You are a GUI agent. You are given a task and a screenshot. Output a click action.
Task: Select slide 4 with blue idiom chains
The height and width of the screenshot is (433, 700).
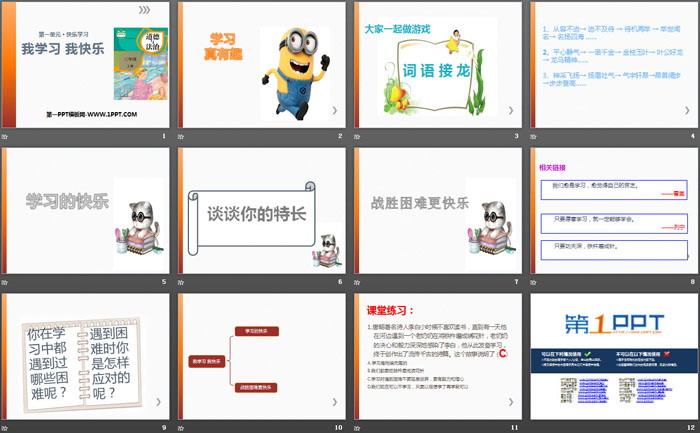614,65
